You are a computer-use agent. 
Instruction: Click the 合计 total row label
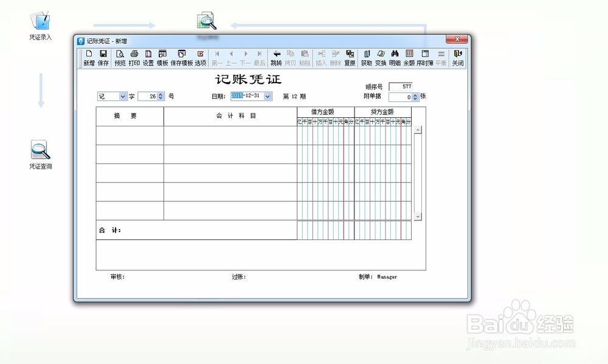tap(109, 230)
